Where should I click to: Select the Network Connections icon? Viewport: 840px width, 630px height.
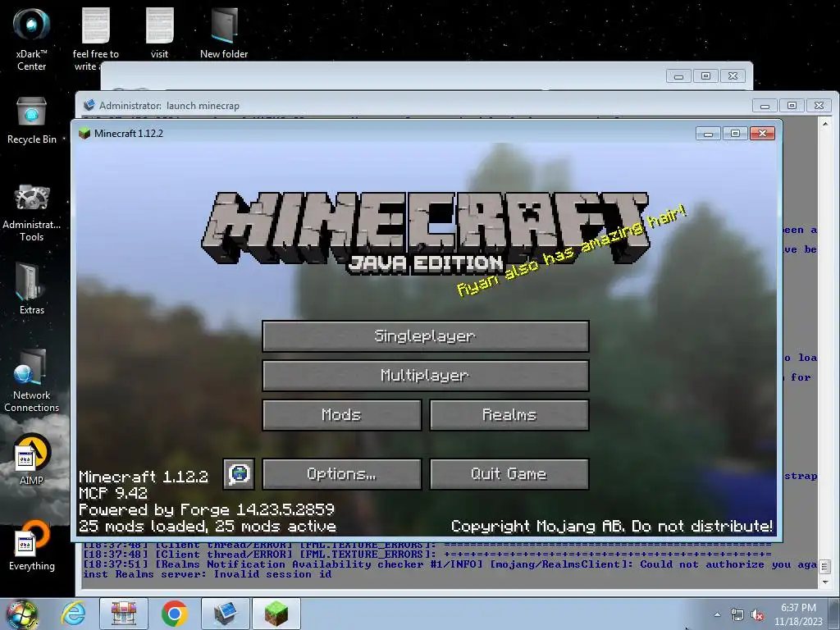click(x=32, y=381)
